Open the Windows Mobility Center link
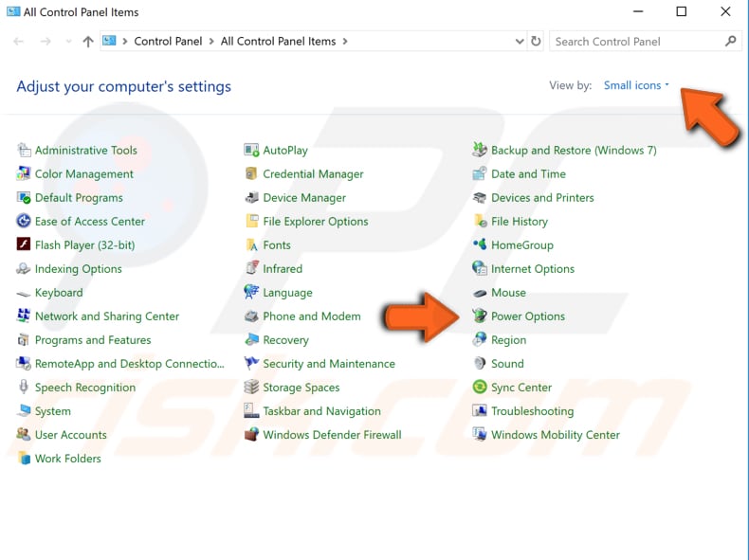 point(555,435)
